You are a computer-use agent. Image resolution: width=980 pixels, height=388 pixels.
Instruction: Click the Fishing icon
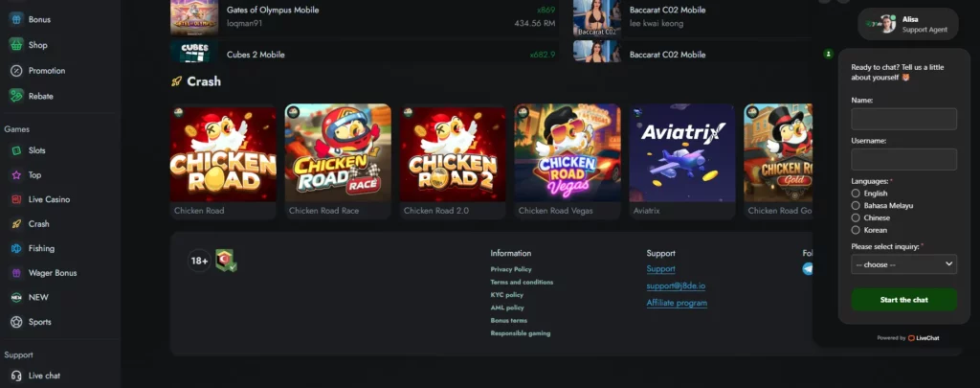pos(16,248)
